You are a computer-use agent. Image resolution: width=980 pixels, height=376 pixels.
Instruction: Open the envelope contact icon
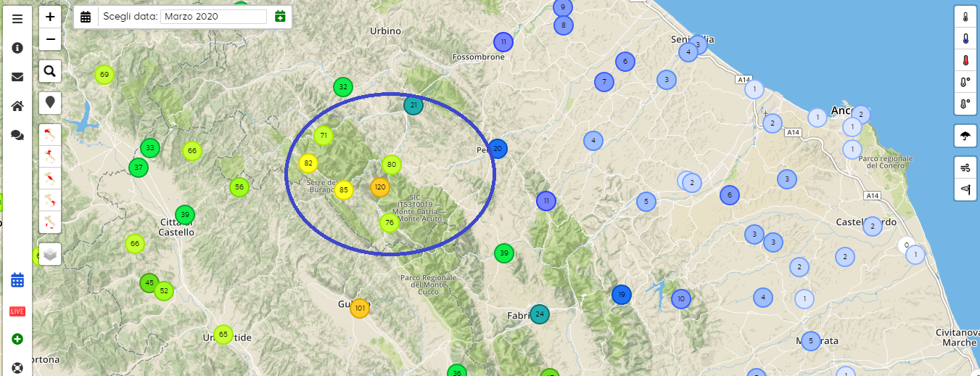[x=17, y=77]
